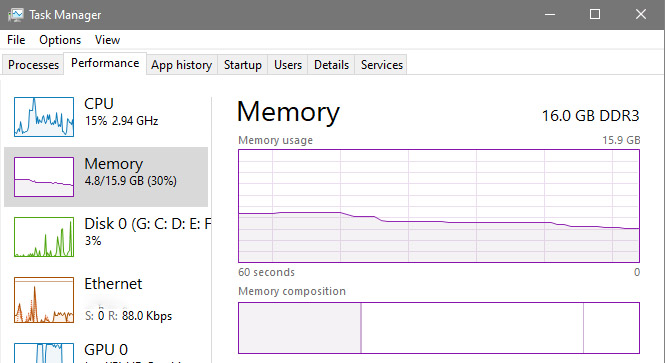
Task: Click the Memory composition caption
Action: tap(292, 291)
